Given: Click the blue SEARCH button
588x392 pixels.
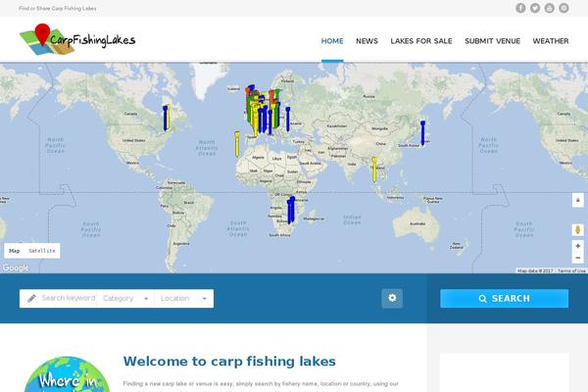Looking at the screenshot, I should coord(504,299).
